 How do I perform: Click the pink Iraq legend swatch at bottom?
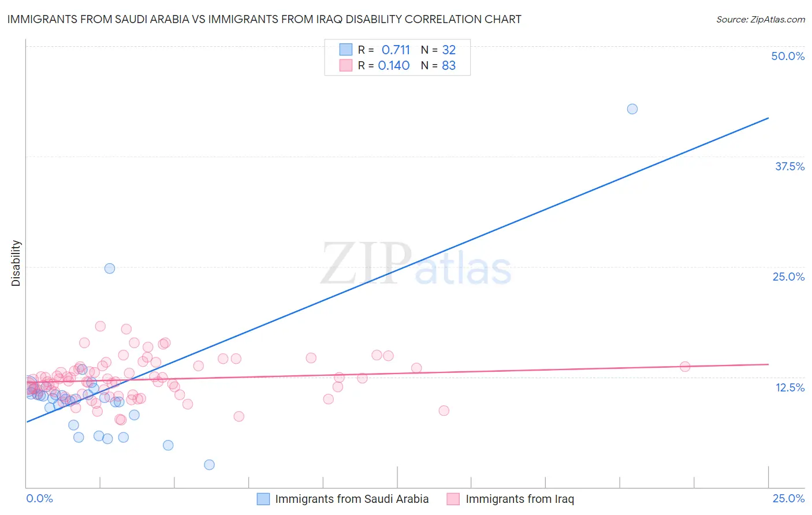[453, 499]
